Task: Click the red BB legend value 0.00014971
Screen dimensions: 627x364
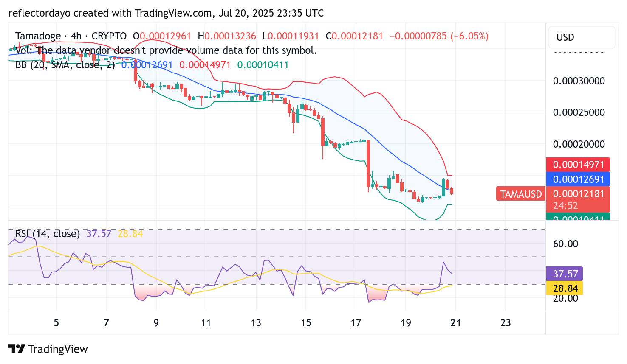Action: coord(205,65)
